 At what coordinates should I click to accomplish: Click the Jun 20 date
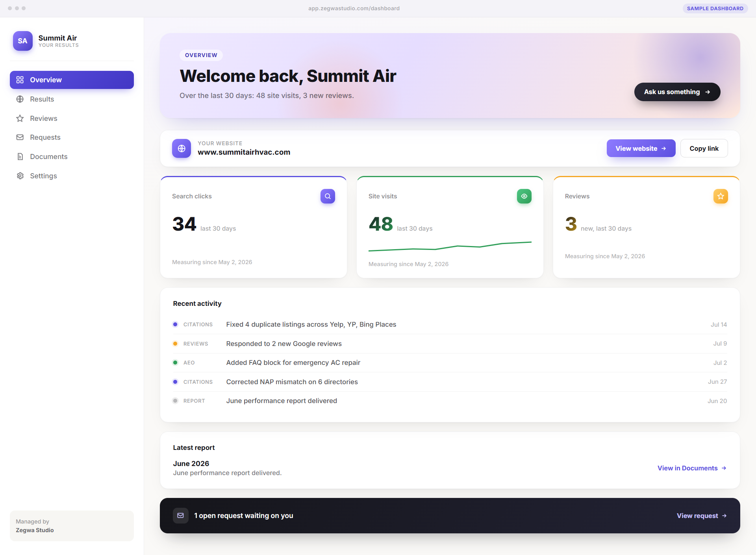[717, 401]
